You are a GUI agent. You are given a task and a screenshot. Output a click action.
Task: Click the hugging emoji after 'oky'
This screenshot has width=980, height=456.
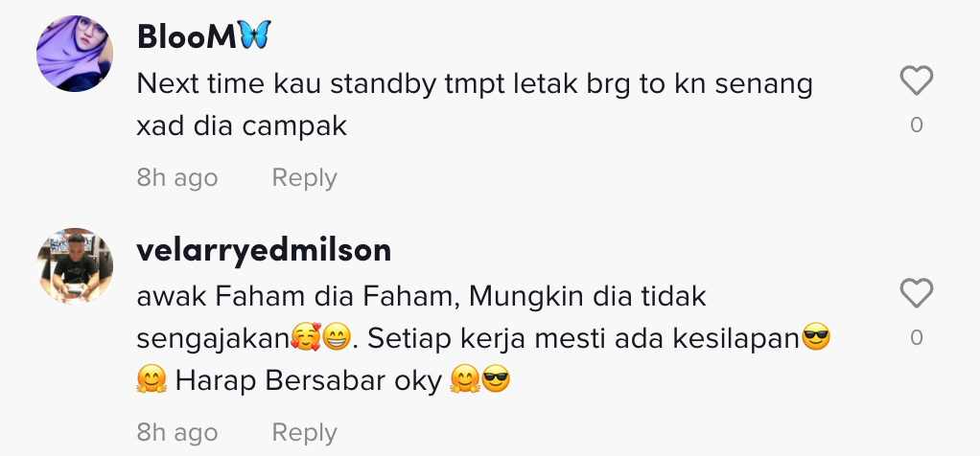click(x=466, y=379)
